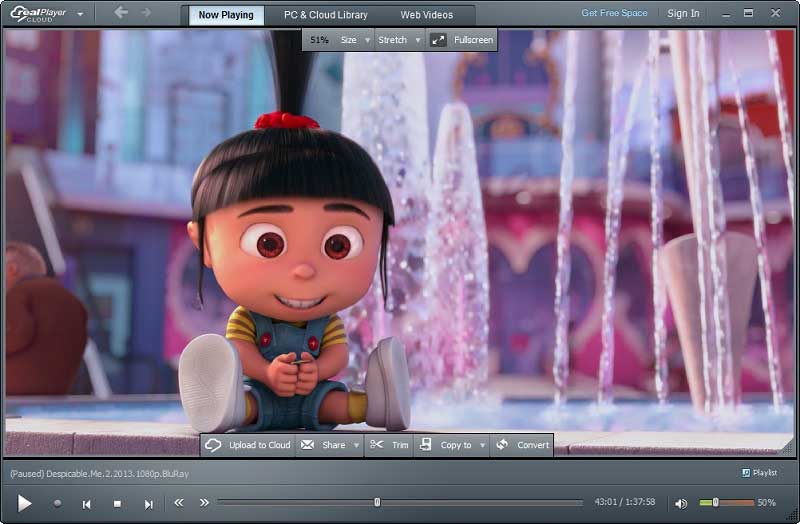Viewport: 800px width, 524px height.
Task: Click the Share button
Action: click(324, 445)
